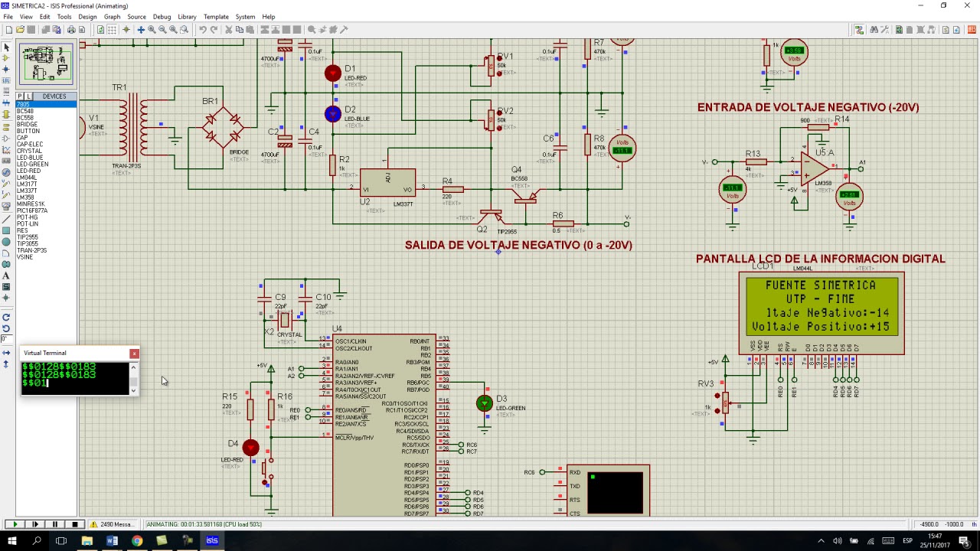Open the Tools menu
980x551 pixels.
[x=64, y=17]
